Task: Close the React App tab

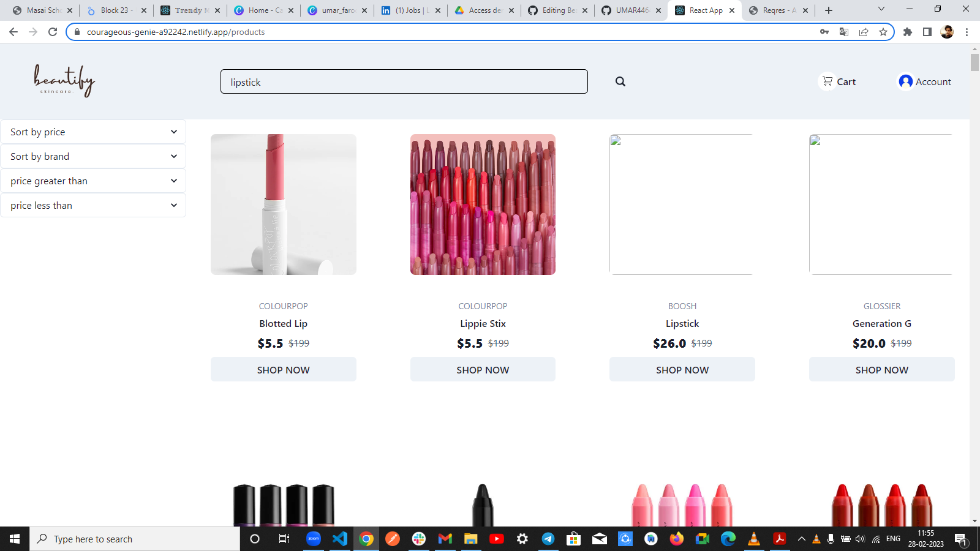Action: [x=732, y=10]
